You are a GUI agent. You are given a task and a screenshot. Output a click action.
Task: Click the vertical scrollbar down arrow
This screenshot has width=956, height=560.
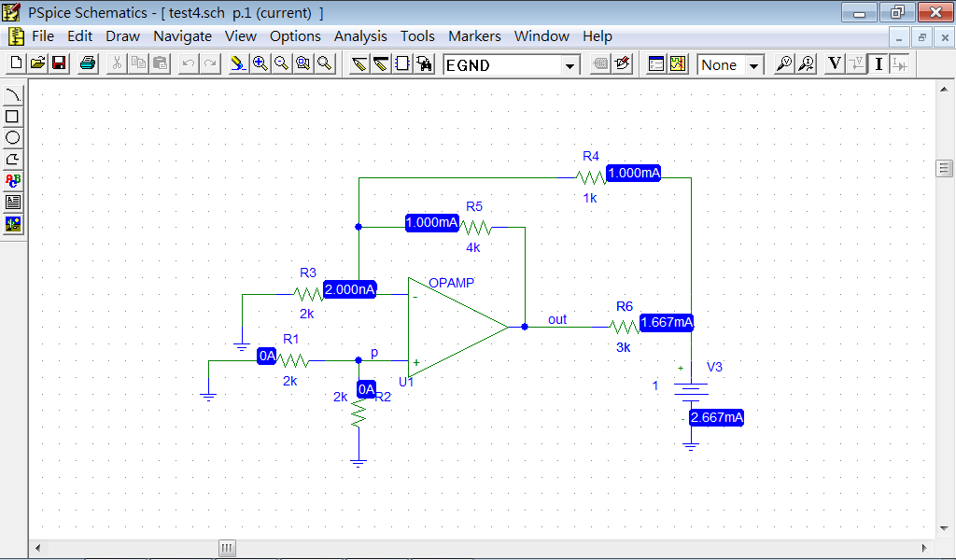pyautogui.click(x=944, y=528)
